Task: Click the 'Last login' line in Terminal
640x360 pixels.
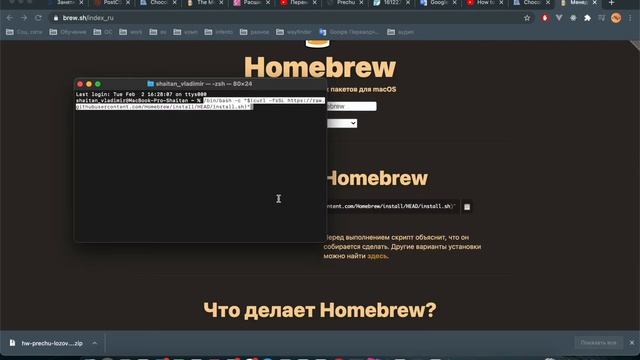Action: [x=141, y=94]
